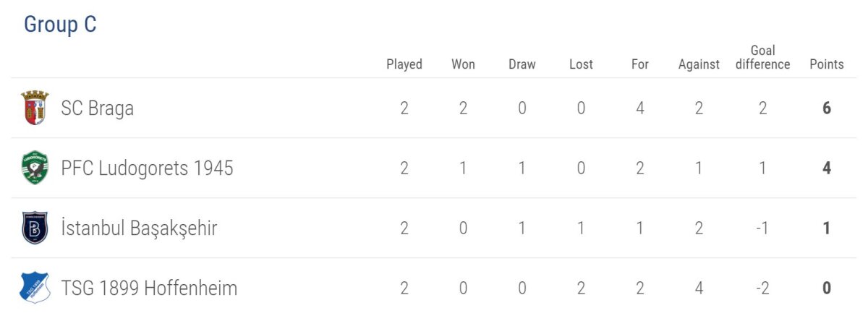The width and height of the screenshot is (868, 321).
Task: Click the Points column header
Action: coord(826,64)
